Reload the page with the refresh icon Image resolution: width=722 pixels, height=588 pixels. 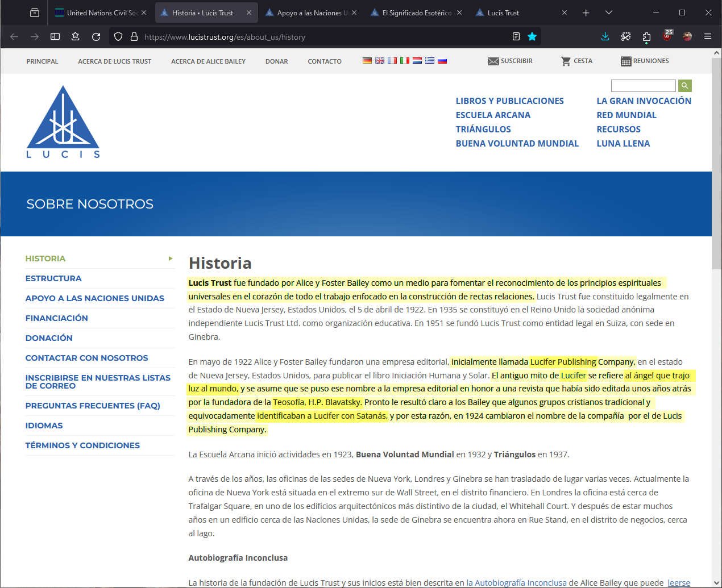[96, 36]
